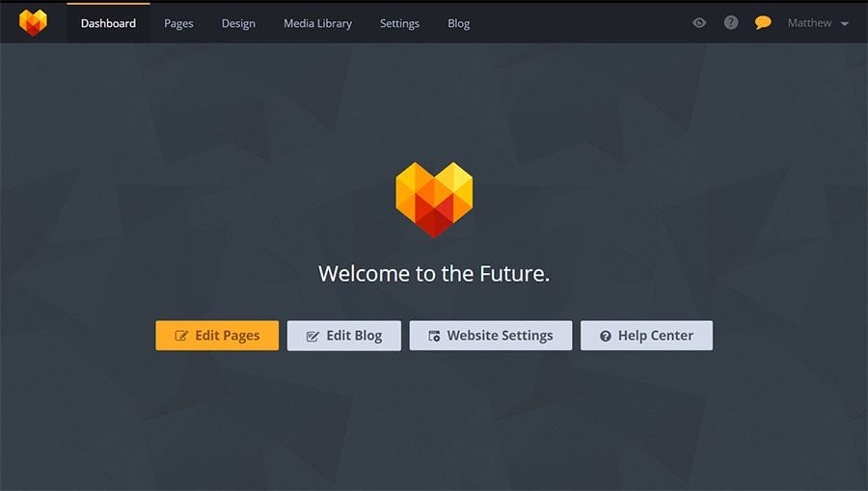868x491 pixels.
Task: Click pencil icon on Edit Pages button
Action: (x=181, y=336)
